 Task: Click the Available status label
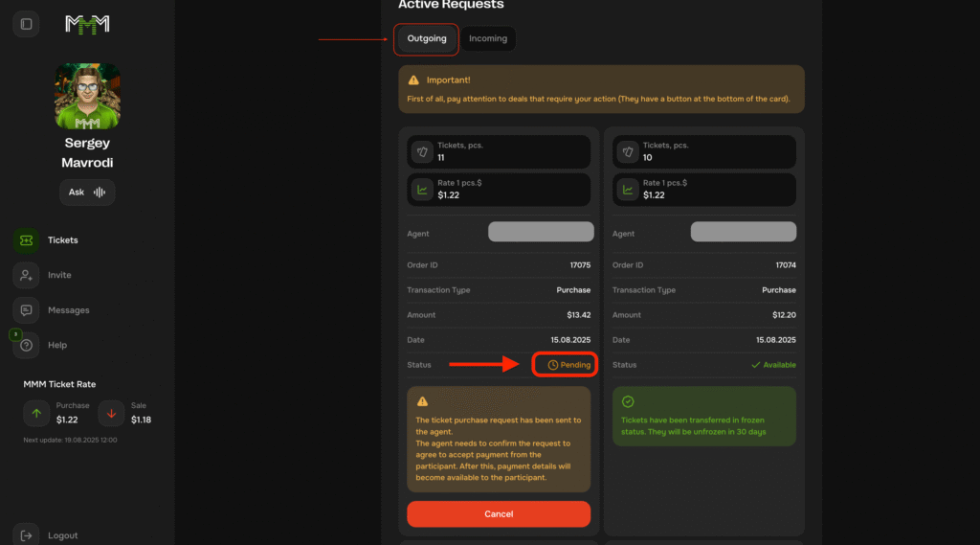tap(773, 365)
